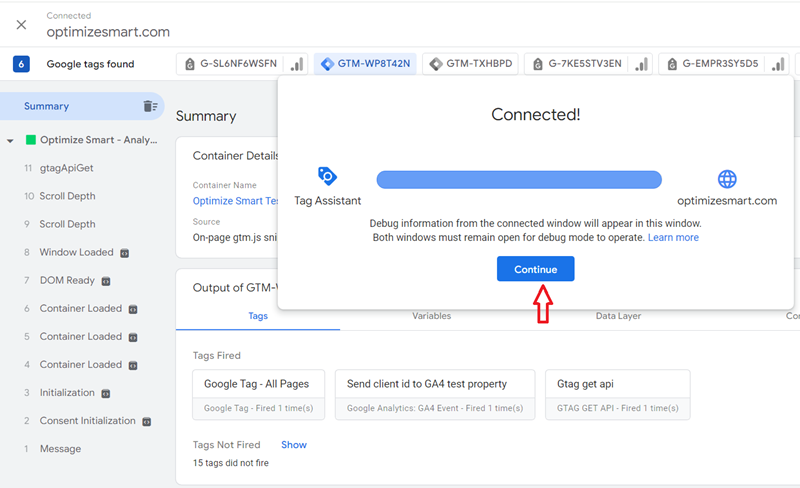Click the Tag Assistant icon in dialog
This screenshot has width=800, height=488.
pos(327,176)
